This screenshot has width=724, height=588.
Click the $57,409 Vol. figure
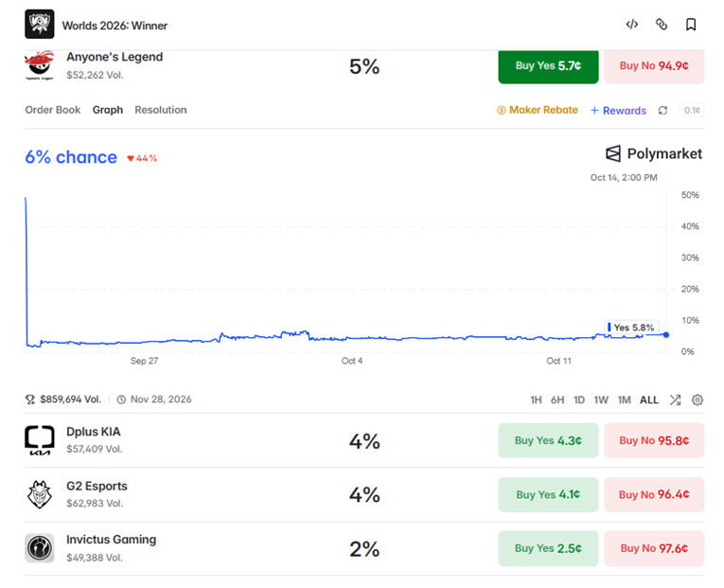pos(95,449)
